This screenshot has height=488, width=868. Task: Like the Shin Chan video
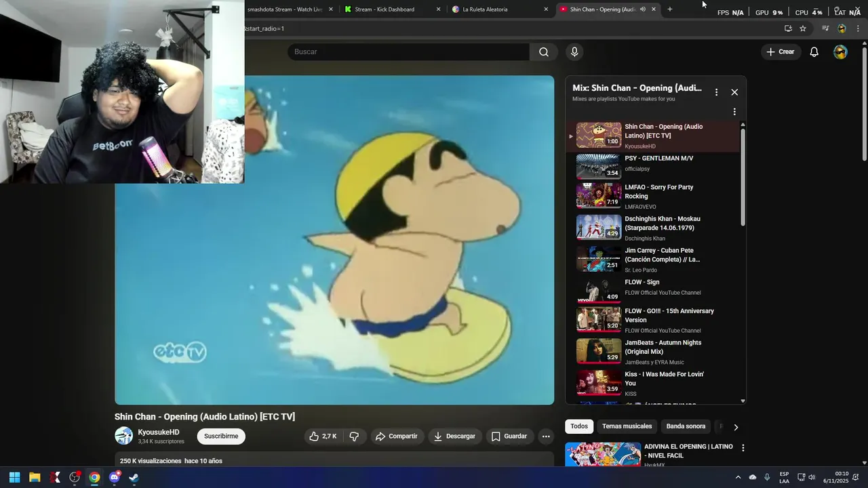[x=323, y=436]
